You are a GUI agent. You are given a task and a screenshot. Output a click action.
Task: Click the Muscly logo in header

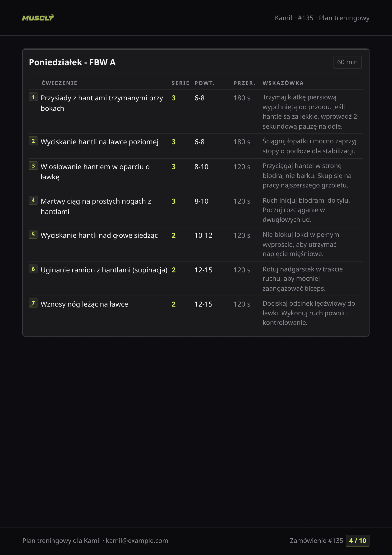tap(38, 18)
